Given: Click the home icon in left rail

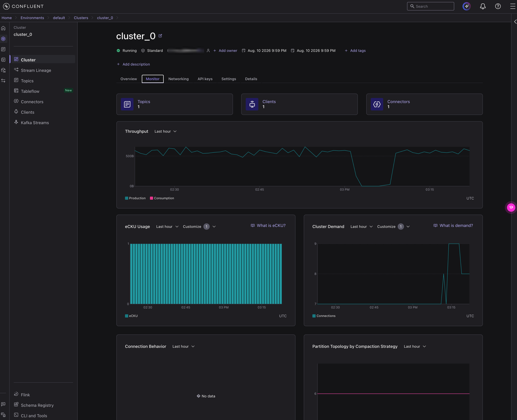Looking at the screenshot, I should 3,28.
